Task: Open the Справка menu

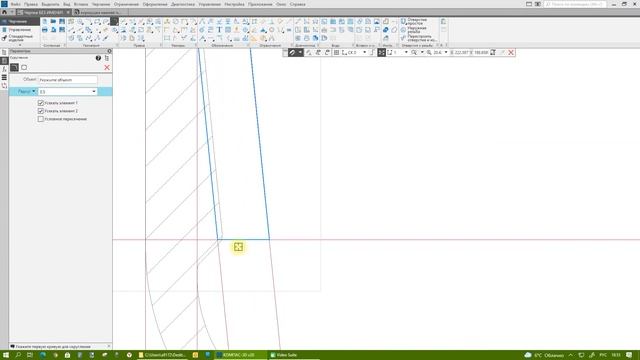Action: tap(298, 4)
